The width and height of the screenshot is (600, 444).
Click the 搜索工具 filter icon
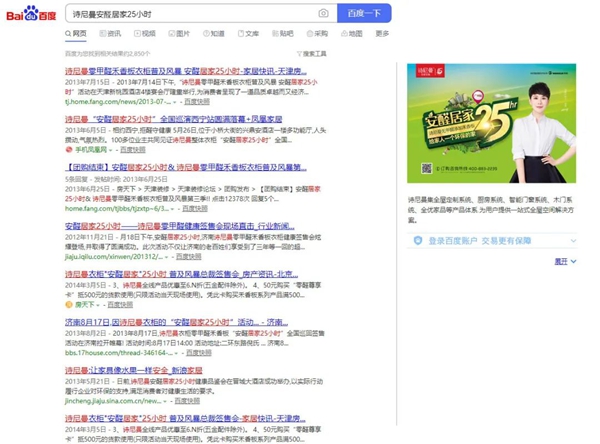(x=299, y=54)
